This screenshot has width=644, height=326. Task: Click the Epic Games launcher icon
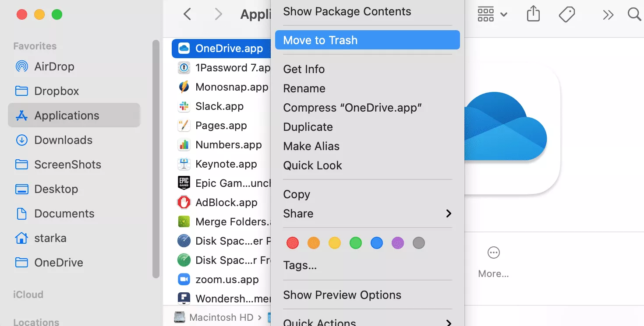(x=184, y=183)
